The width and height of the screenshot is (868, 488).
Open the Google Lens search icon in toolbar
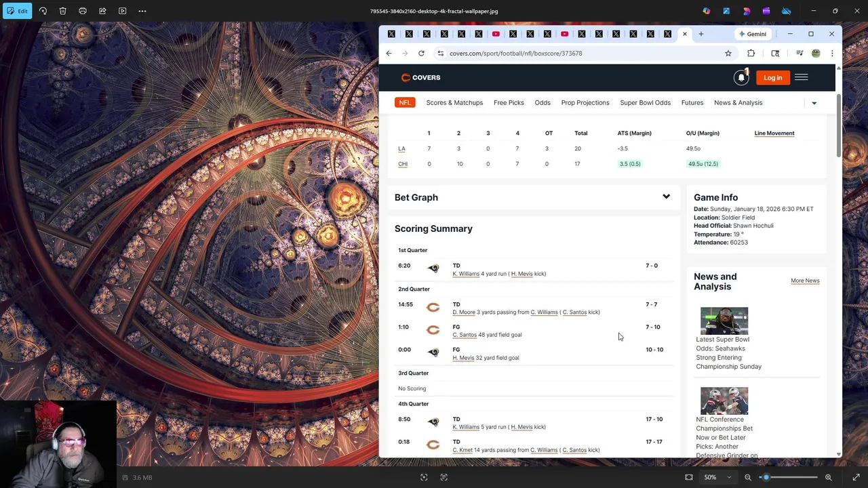pyautogui.click(x=775, y=54)
